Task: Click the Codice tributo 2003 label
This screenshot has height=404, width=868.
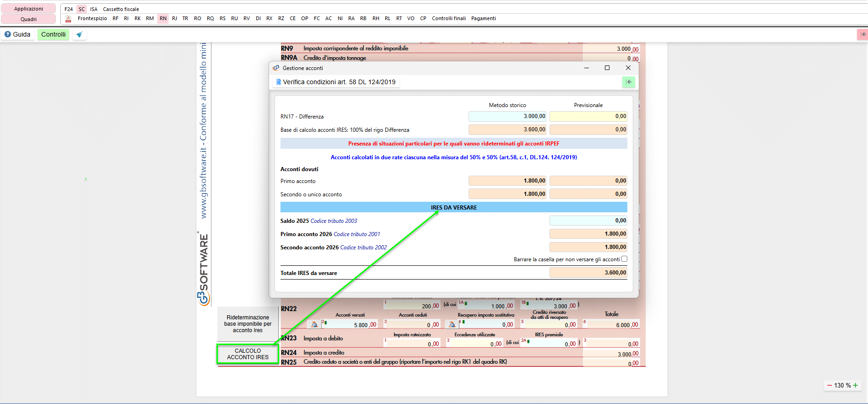Action: click(x=334, y=221)
